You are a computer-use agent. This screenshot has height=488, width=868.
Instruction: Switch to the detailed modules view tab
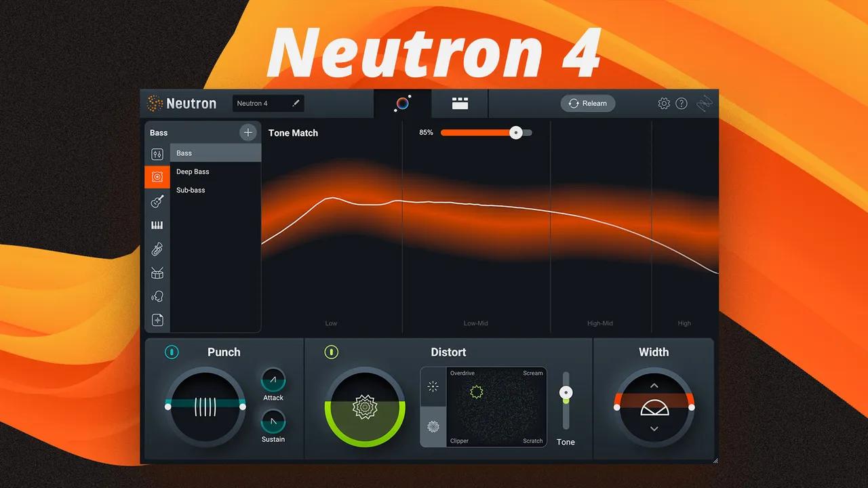click(460, 104)
